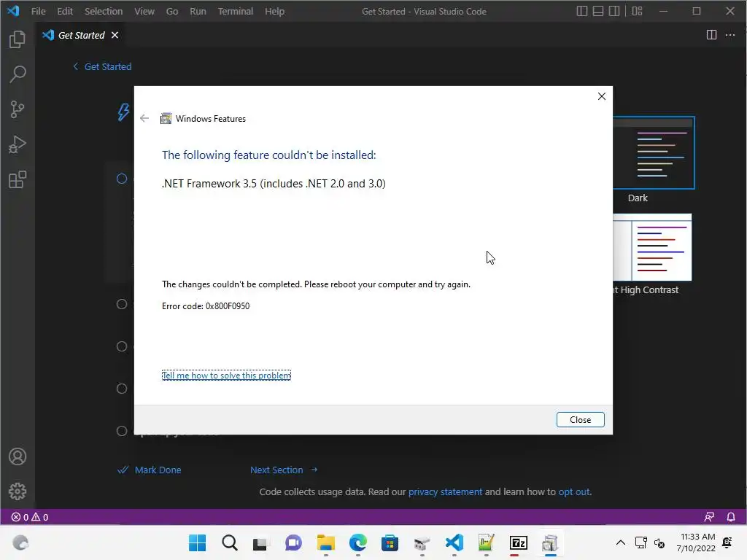This screenshot has height=560, width=747.
Task: Select the Get Started editor tab
Action: click(x=80, y=35)
